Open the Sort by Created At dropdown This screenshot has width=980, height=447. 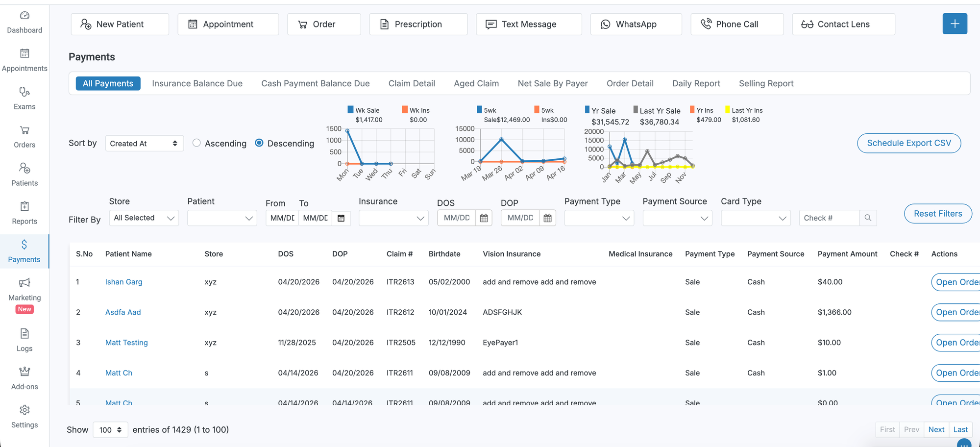[x=144, y=144]
